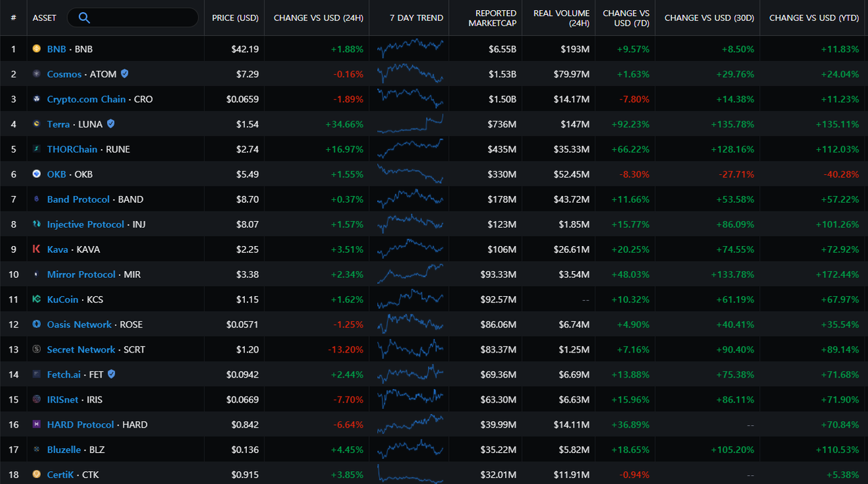Click the Mirror Protocol logo icon
The image size is (868, 484).
coord(37,275)
